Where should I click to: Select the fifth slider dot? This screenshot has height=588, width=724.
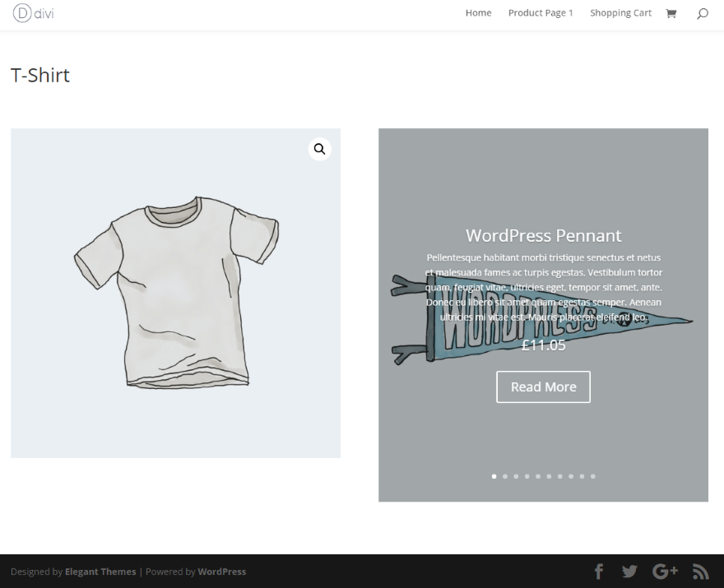coord(538,476)
